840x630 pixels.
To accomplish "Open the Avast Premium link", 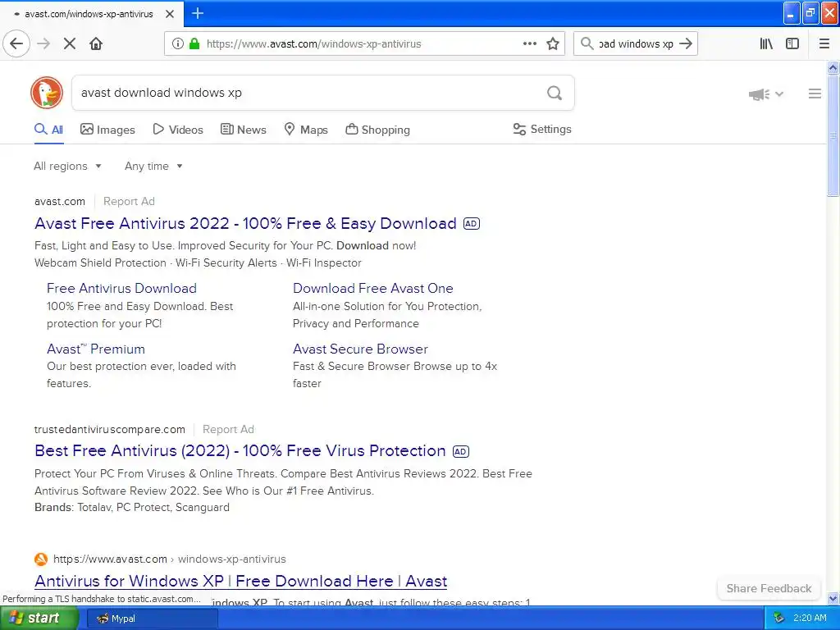I will [x=96, y=349].
